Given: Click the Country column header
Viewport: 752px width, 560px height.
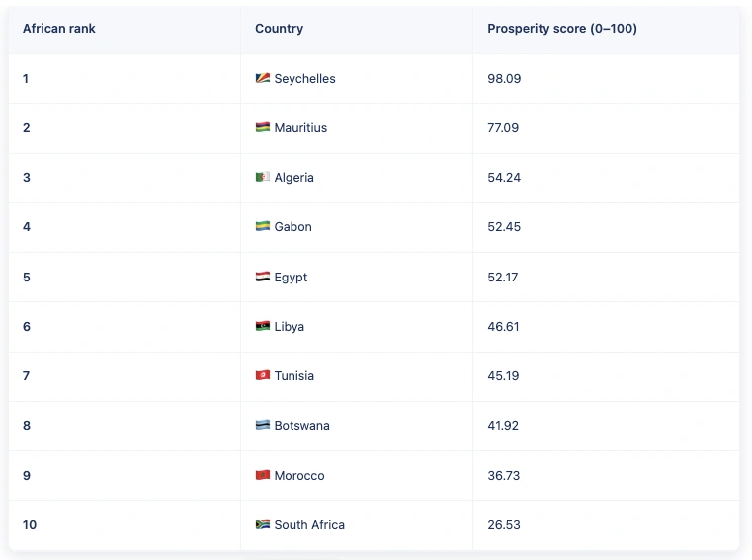Looking at the screenshot, I should [279, 29].
